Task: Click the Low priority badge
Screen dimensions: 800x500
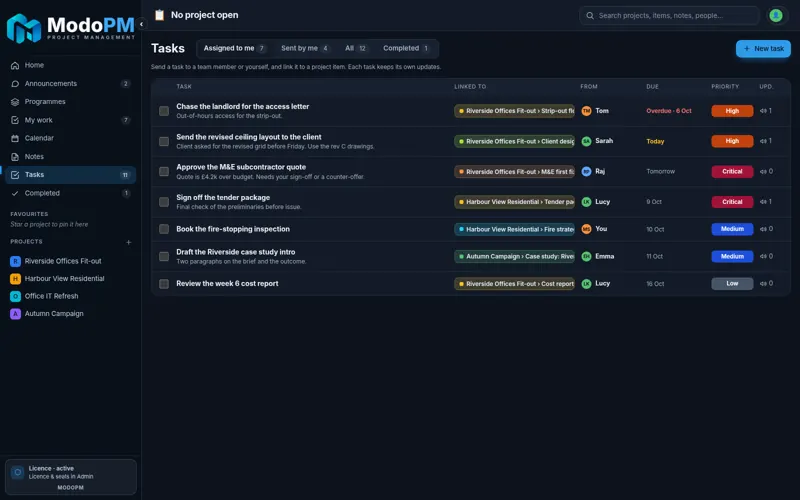Action: coord(732,284)
